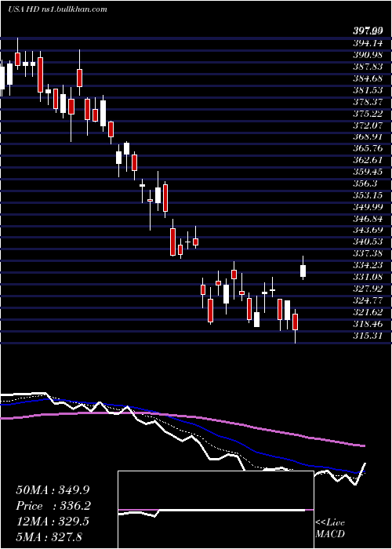Click the '<<Live MACD' label
392x549 pixels.
coord(330,529)
